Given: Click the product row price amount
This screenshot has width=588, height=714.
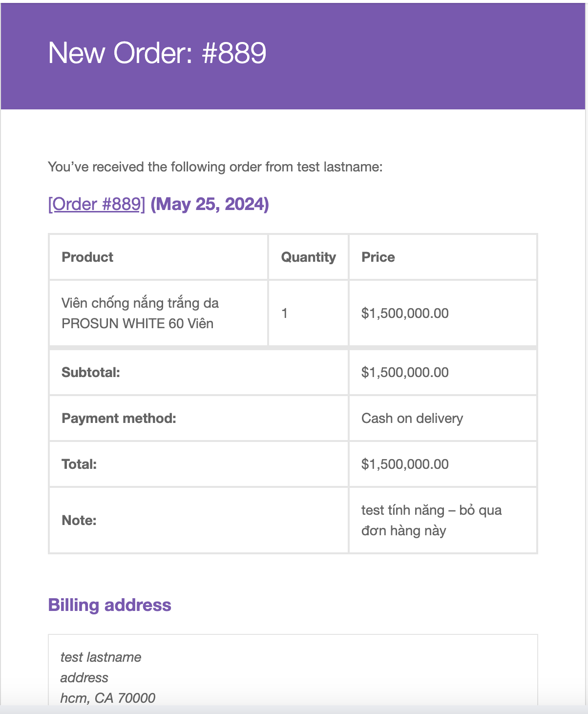Looking at the screenshot, I should click(405, 313).
